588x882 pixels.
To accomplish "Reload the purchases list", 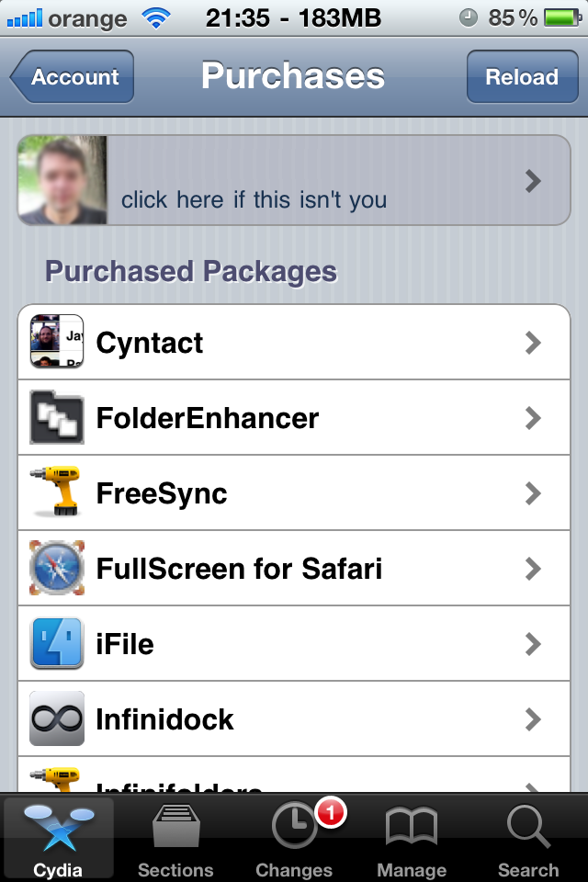I will (x=522, y=76).
